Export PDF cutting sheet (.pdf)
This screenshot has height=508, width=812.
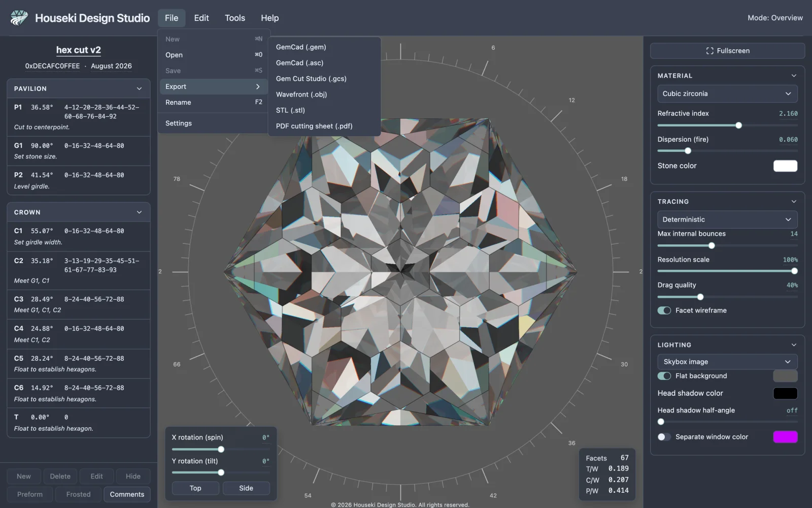tap(324, 126)
